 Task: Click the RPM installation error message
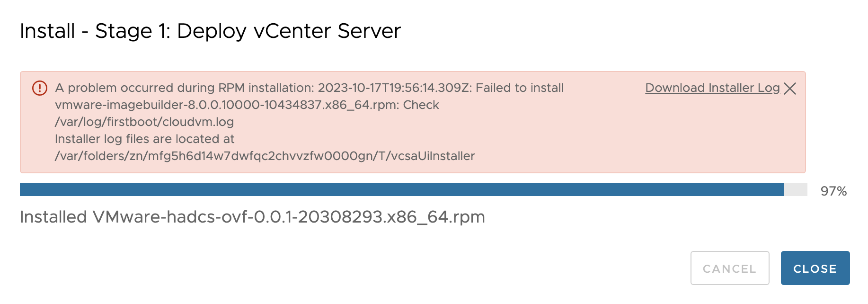coord(310,88)
